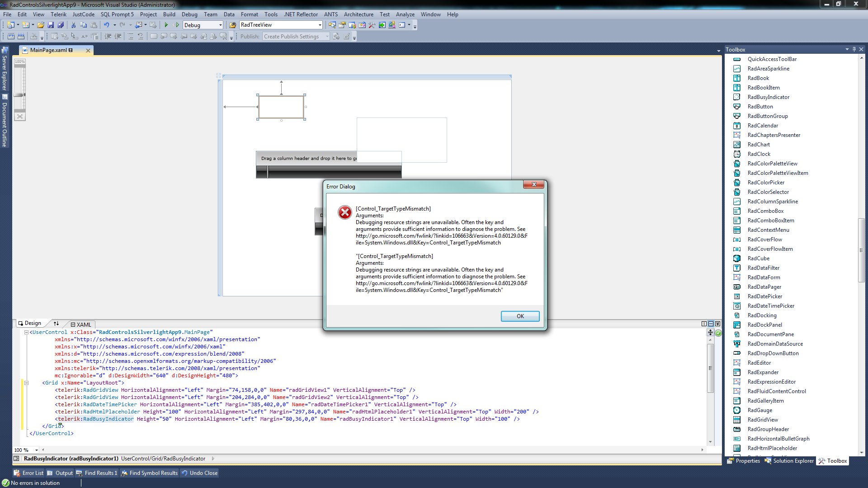Open the Architecture menu

(359, 14)
